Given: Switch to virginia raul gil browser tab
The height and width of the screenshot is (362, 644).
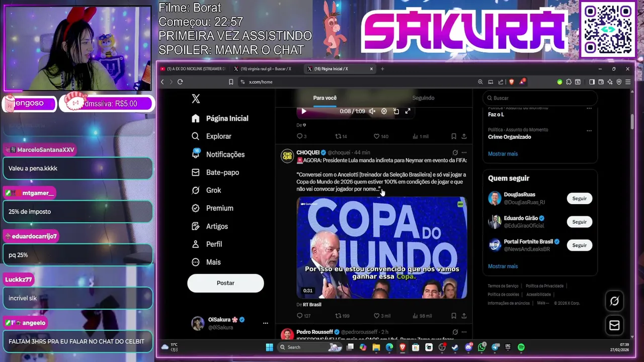Looking at the screenshot, I should point(267,69).
